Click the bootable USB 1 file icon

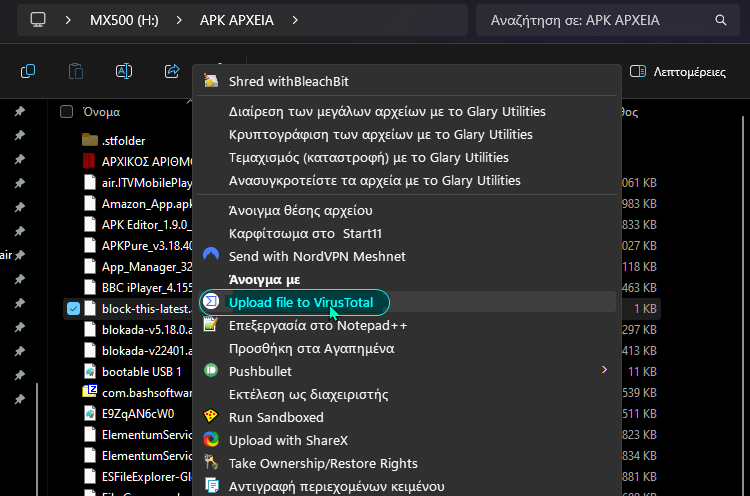(90, 372)
